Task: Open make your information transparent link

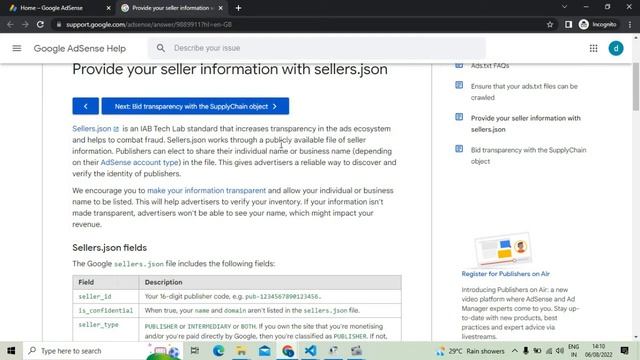Action: click(206, 191)
